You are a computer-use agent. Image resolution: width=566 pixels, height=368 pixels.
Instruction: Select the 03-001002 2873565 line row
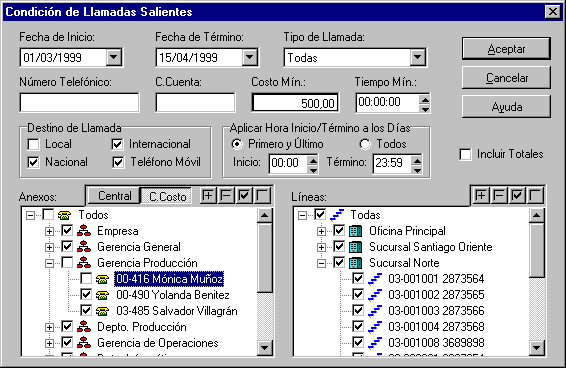[x=436, y=295]
